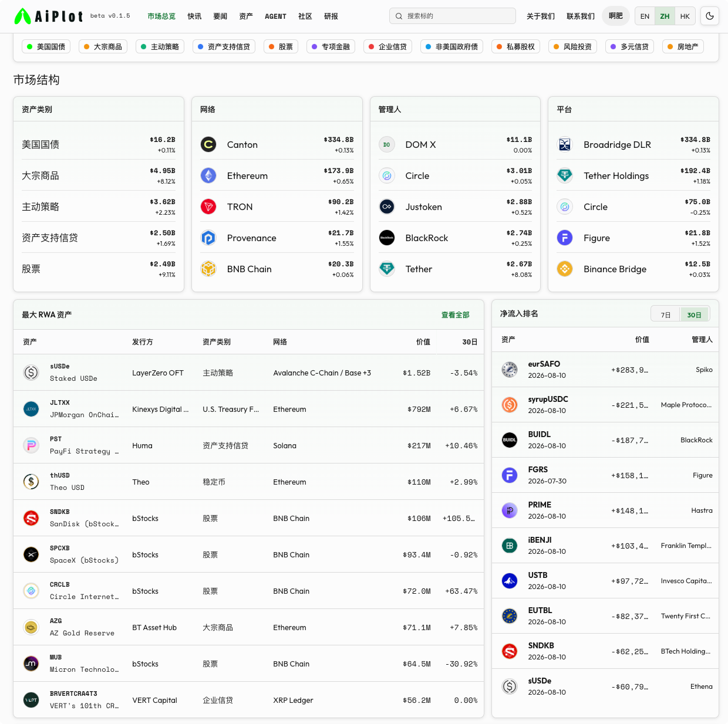Screen dimensions: 728x724
Task: Click the JLTXX asset icon
Action: 31,409
